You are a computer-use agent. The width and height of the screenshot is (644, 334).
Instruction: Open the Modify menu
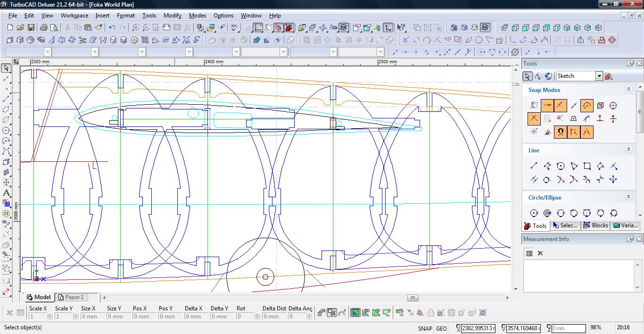click(x=172, y=16)
